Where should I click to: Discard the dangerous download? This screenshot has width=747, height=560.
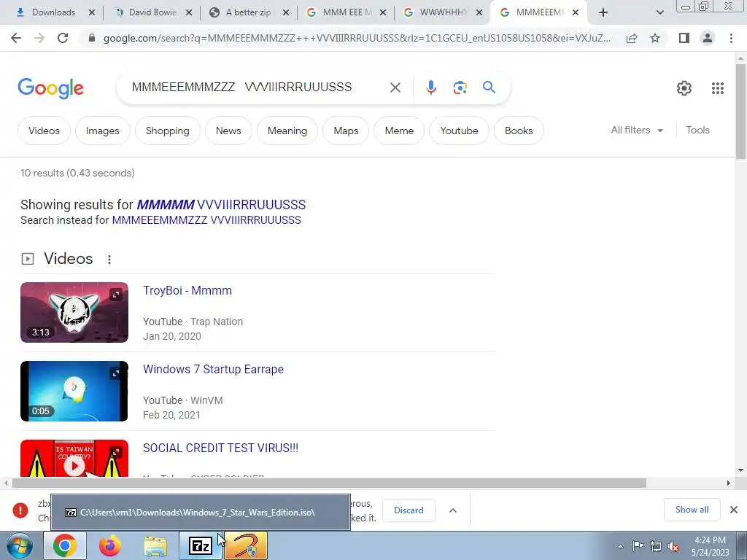pos(409,510)
